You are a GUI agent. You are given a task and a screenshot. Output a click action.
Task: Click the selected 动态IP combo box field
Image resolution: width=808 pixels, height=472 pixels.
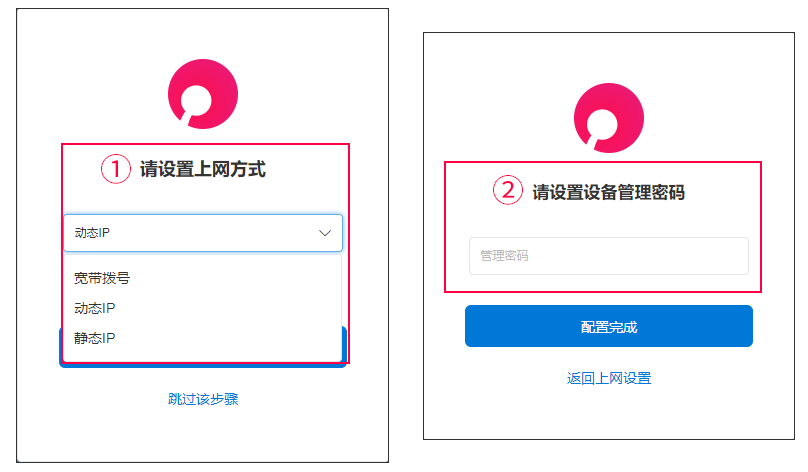(203, 233)
